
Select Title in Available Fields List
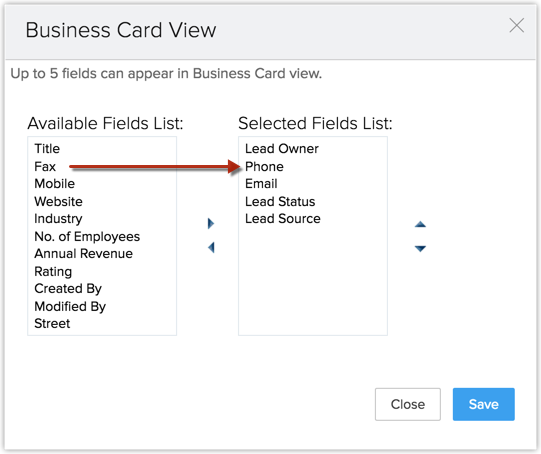click(47, 149)
